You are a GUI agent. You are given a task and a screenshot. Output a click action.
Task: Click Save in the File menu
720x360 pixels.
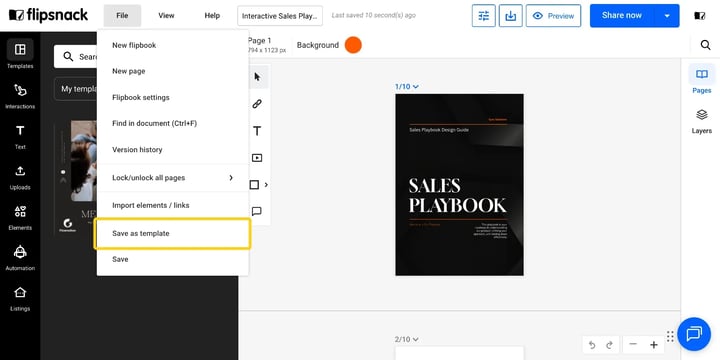[173, 259]
